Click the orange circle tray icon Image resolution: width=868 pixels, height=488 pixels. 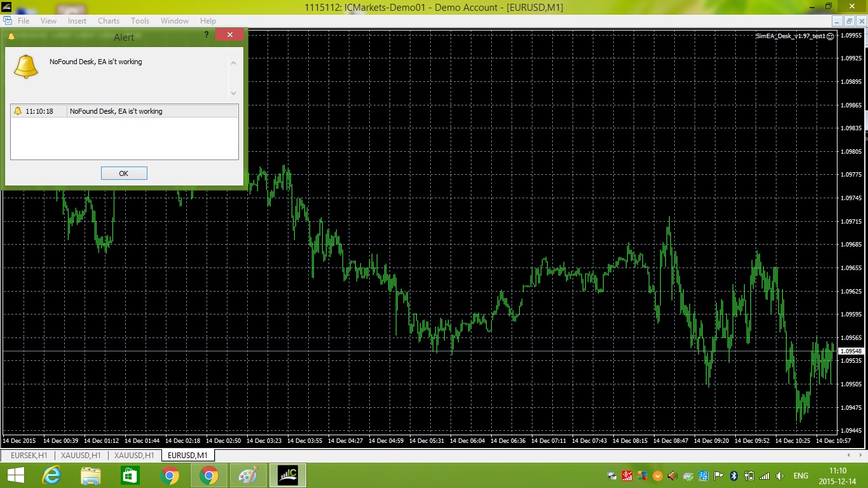click(x=658, y=475)
